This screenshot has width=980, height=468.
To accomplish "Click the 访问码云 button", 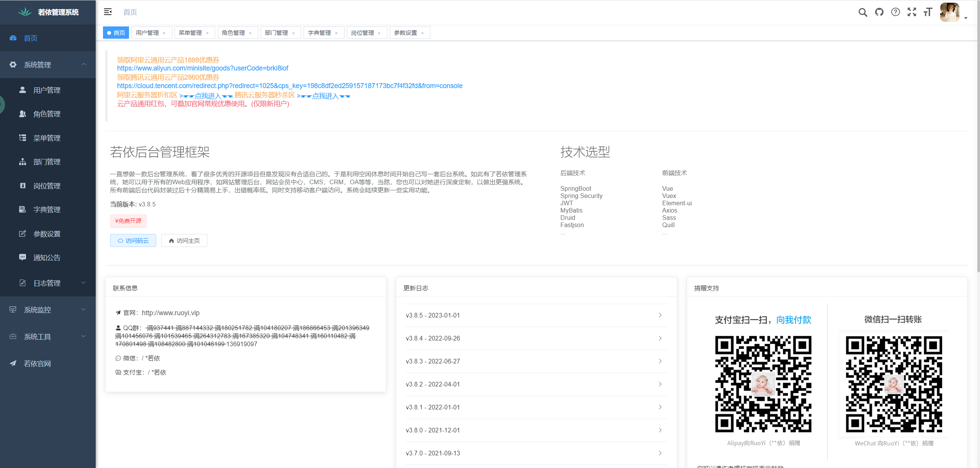I will 133,241.
